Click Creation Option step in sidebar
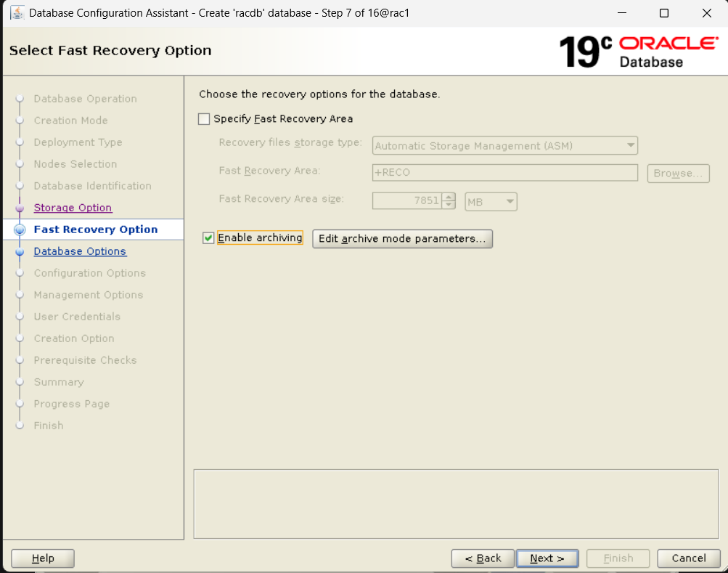The width and height of the screenshot is (728, 573). tap(74, 338)
